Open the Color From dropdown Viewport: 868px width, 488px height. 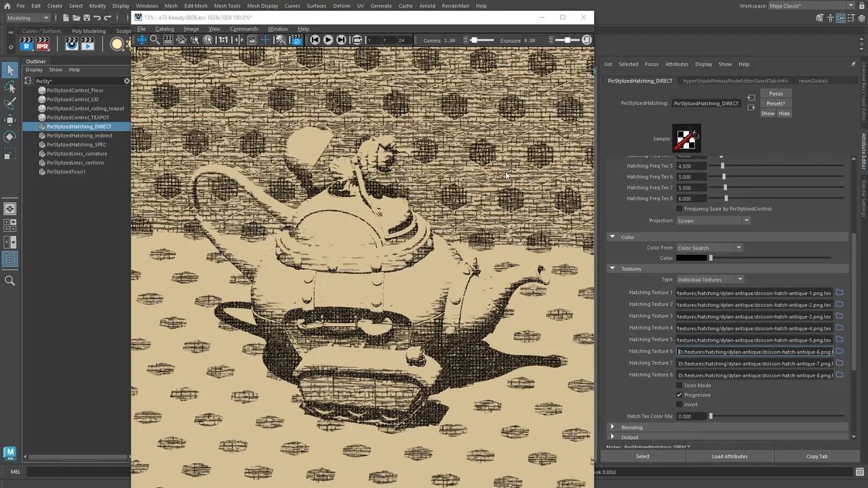tap(709, 247)
